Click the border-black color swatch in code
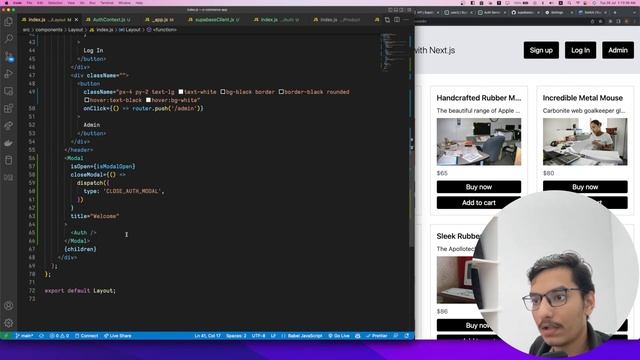The width and height of the screenshot is (640, 360). click(x=281, y=92)
